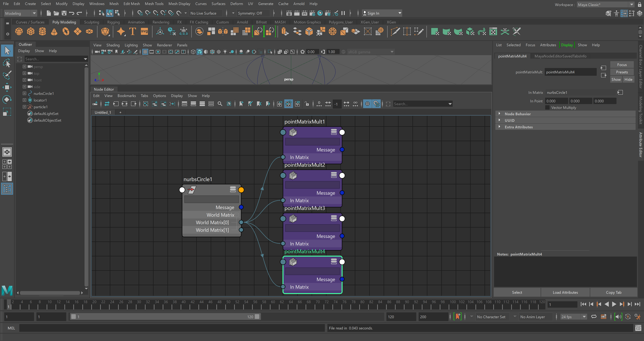Click the polygon type text tool icon
Image resolution: width=644 pixels, height=341 pixels.
pyautogui.click(x=132, y=32)
